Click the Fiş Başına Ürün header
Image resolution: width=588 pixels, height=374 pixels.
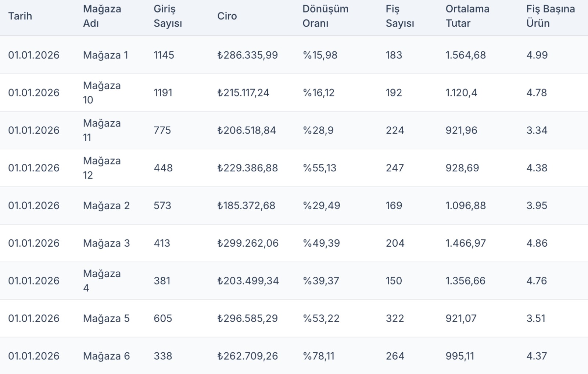550,16
